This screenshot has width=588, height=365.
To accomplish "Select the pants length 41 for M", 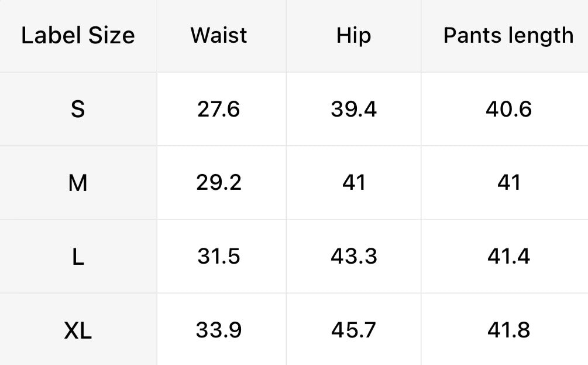I will (x=508, y=183).
